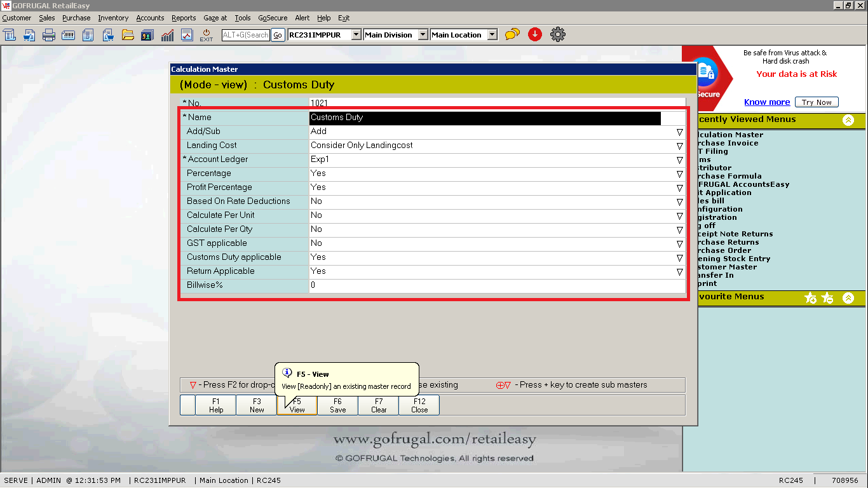Viewport: 868px width, 488px height.
Task: Expand the Percentage dropdown arrow
Action: click(x=679, y=173)
